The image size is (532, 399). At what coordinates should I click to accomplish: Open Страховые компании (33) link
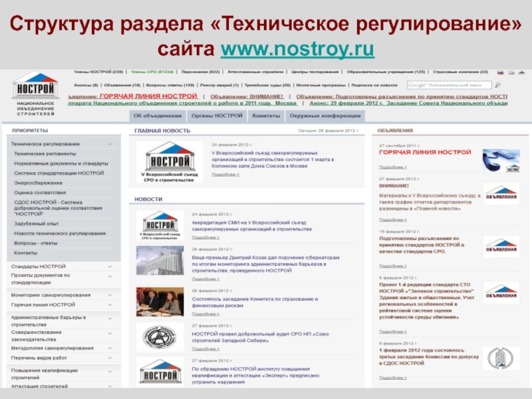(x=460, y=72)
